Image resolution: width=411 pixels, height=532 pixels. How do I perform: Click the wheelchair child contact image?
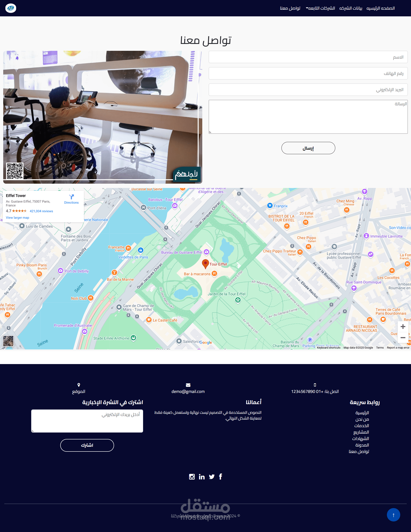pos(102,117)
